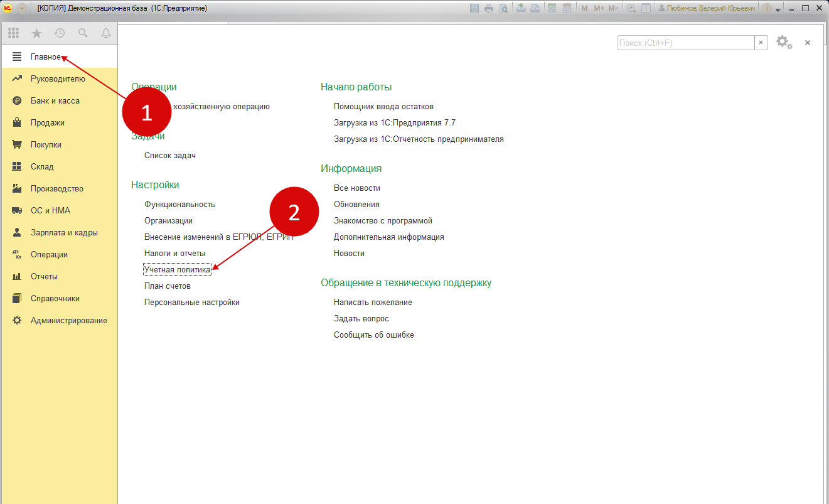Open the Операции section in sidebar
This screenshot has width=829, height=504.
tap(59, 254)
